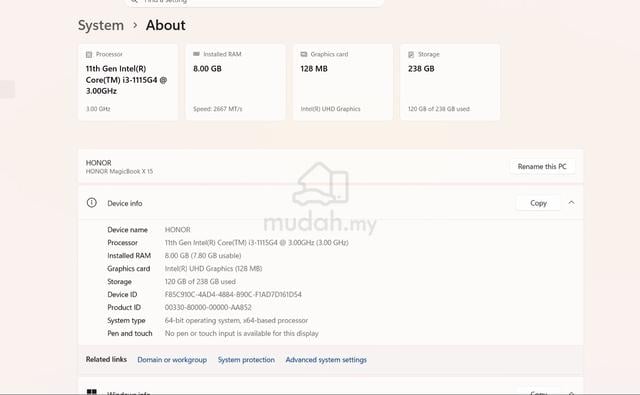Click the Device ID value F85C910C
This screenshot has height=395, width=640.
(x=233, y=295)
